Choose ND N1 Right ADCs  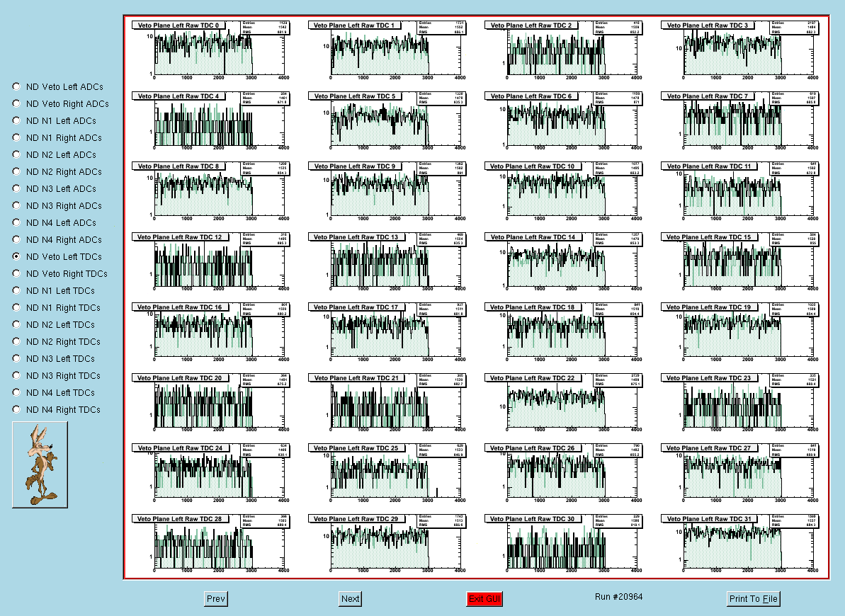coord(17,137)
